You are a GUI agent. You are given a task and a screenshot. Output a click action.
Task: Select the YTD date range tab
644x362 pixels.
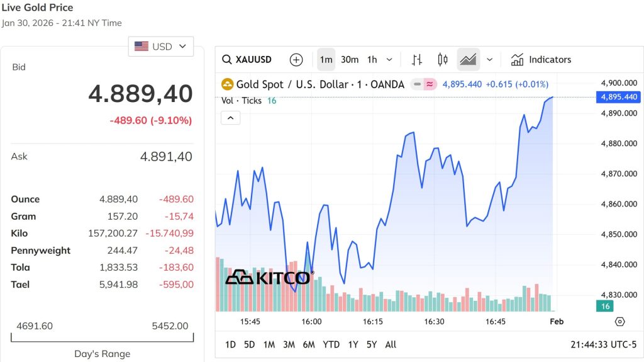click(x=331, y=344)
